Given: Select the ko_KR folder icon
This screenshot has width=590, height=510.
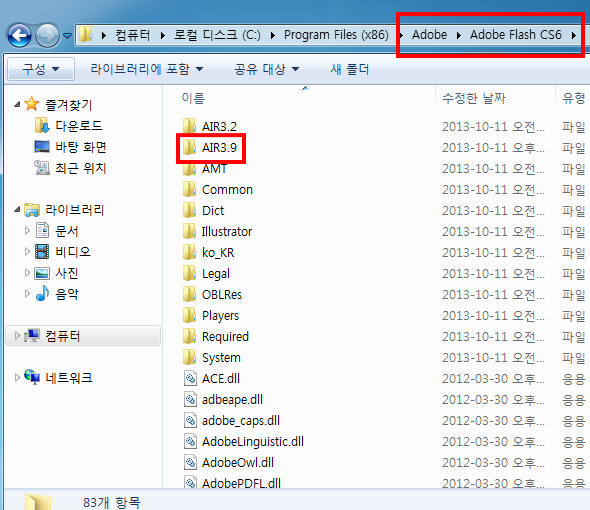Looking at the screenshot, I should (189, 253).
